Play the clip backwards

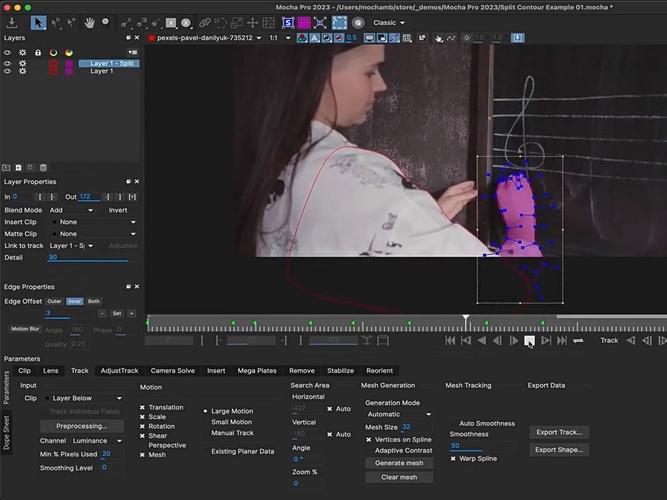[x=482, y=340]
